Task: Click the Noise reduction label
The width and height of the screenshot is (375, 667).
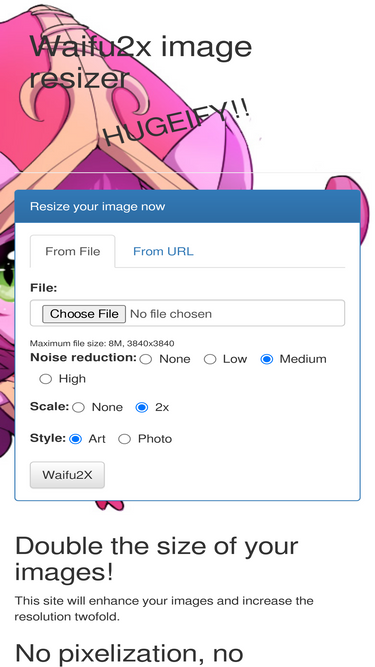Action: [83, 358]
